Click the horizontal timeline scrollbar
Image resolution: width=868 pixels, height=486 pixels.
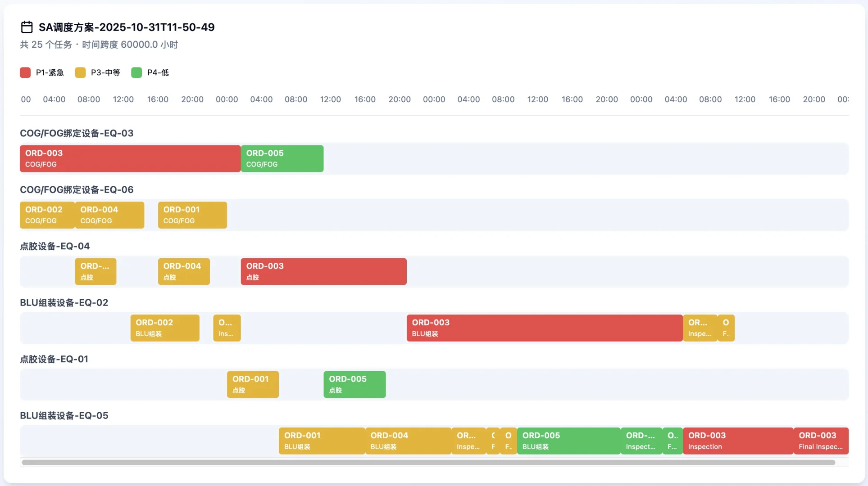tap(428, 463)
